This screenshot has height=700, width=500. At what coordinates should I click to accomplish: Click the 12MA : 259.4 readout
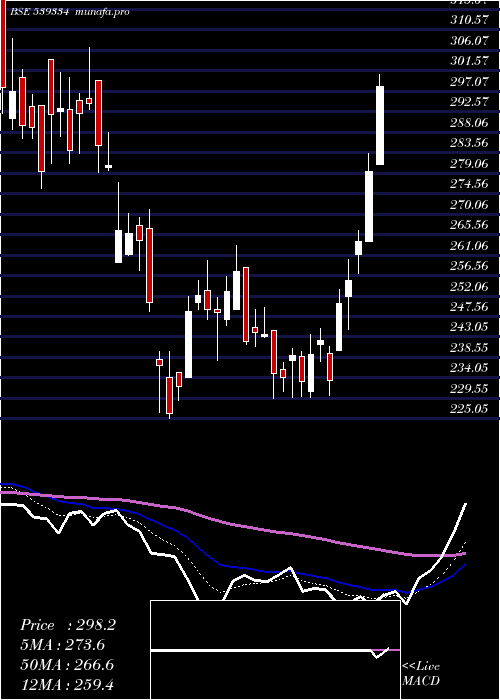coord(67,685)
